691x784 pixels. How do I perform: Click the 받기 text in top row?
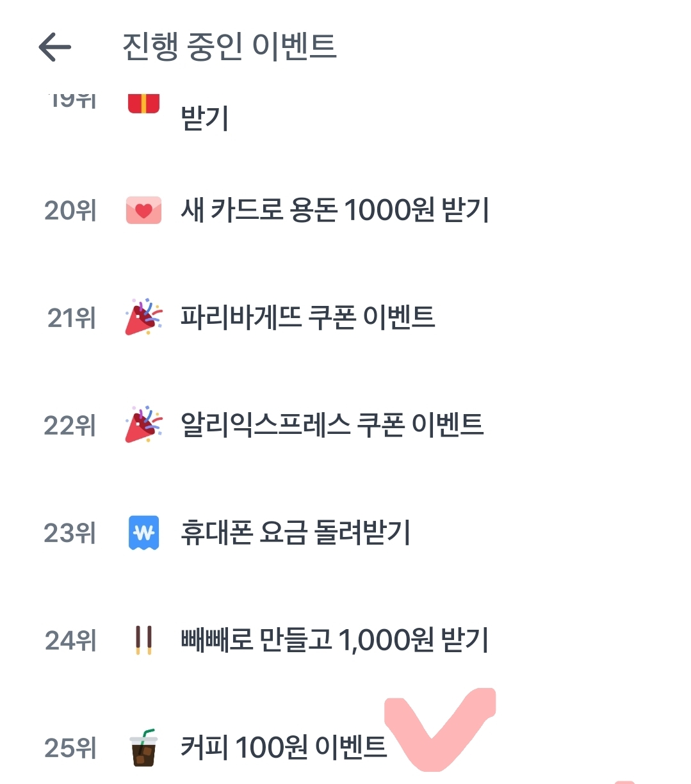(204, 119)
